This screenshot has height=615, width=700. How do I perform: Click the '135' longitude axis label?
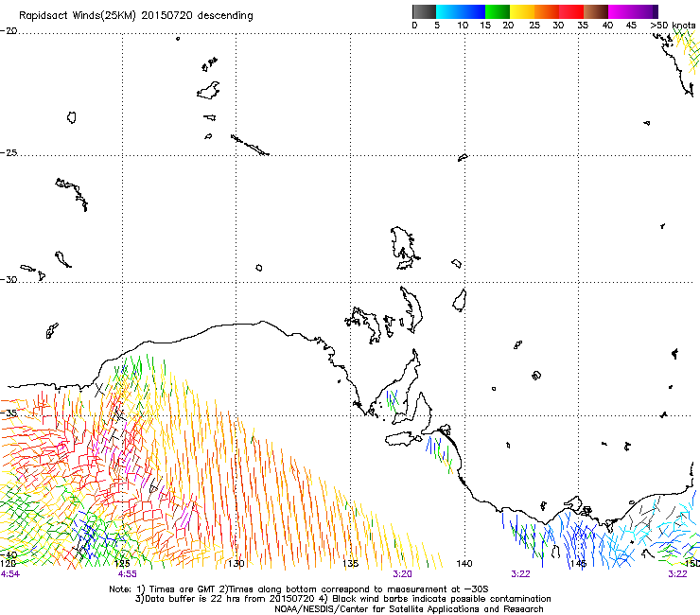pyautogui.click(x=350, y=563)
